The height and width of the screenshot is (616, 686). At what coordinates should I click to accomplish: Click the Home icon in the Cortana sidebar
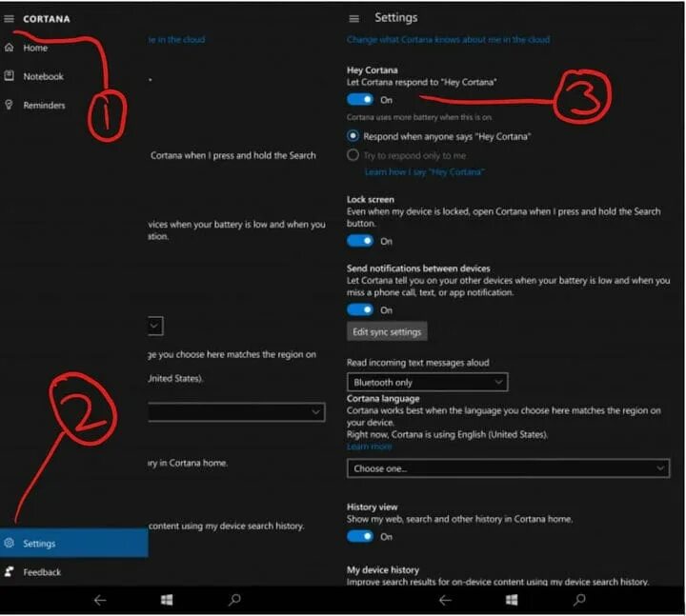(x=10, y=48)
